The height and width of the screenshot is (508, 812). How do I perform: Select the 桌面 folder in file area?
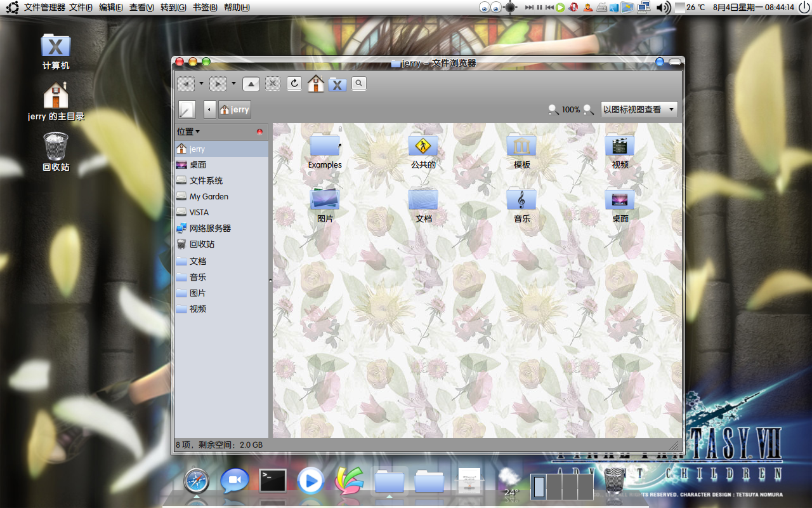[x=620, y=199]
